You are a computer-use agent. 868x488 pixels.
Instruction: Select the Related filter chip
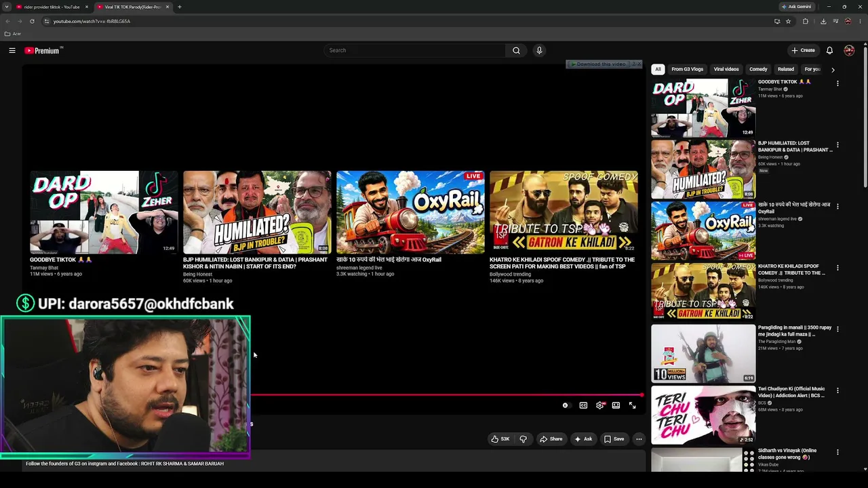click(x=786, y=69)
